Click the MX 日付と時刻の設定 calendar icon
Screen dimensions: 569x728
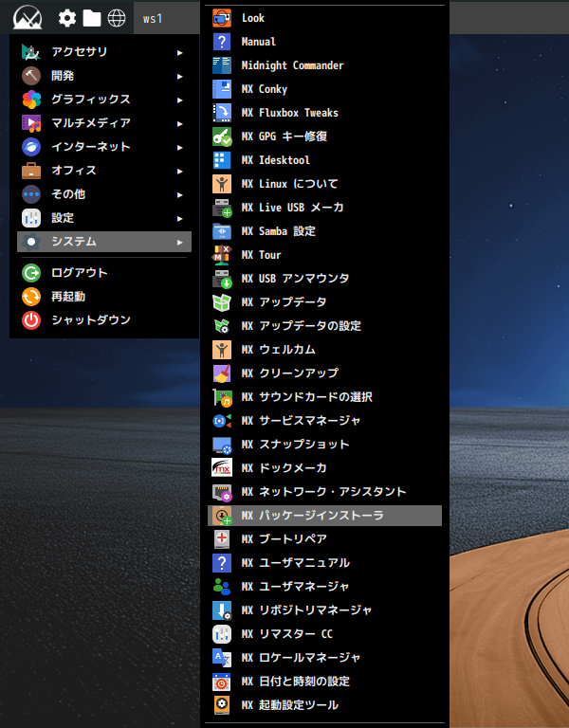click(222, 682)
